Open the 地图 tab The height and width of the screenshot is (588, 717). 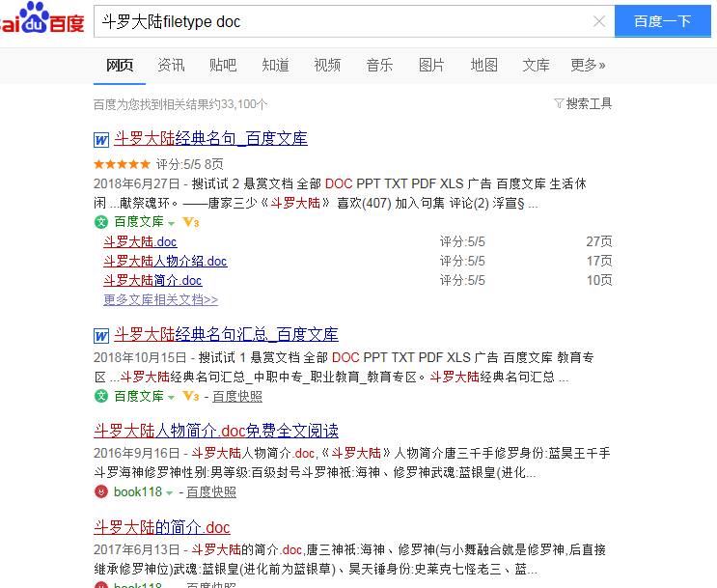coord(483,66)
